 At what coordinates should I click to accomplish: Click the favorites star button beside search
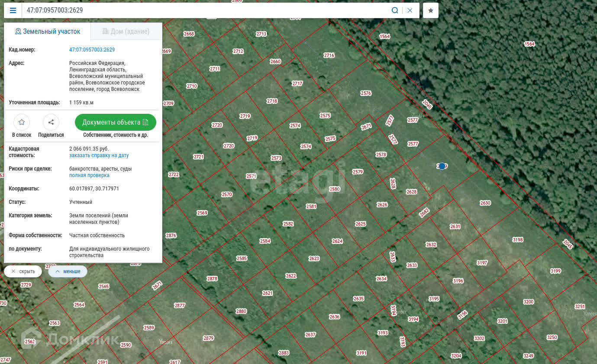click(431, 10)
